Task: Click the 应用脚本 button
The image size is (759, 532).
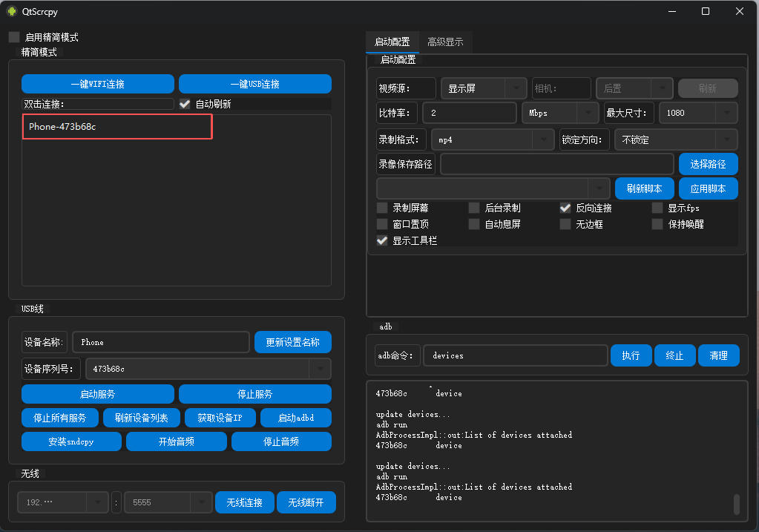Action: [x=708, y=188]
